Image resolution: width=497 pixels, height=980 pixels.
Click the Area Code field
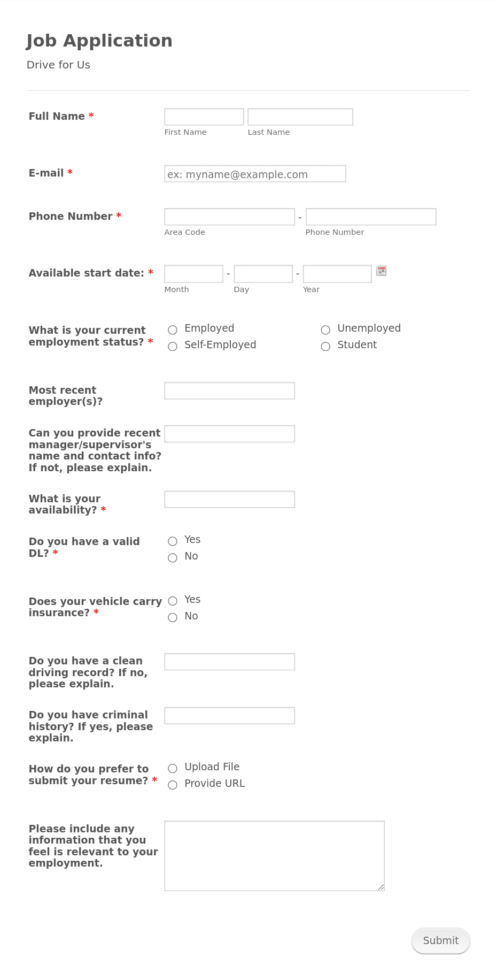coord(229,216)
